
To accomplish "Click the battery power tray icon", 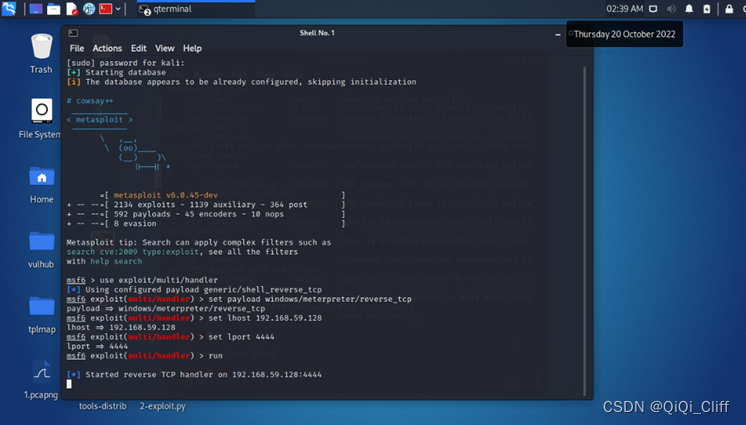I will pos(707,9).
